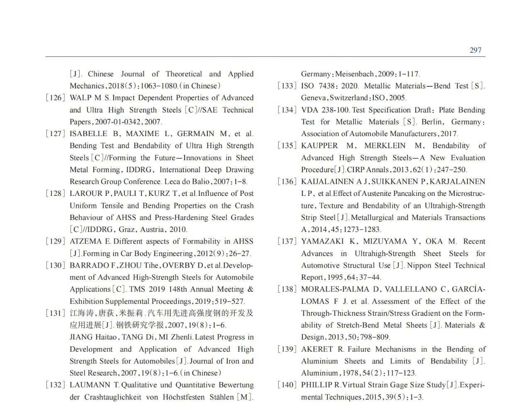Select reference number [137]

pos(287,242)
